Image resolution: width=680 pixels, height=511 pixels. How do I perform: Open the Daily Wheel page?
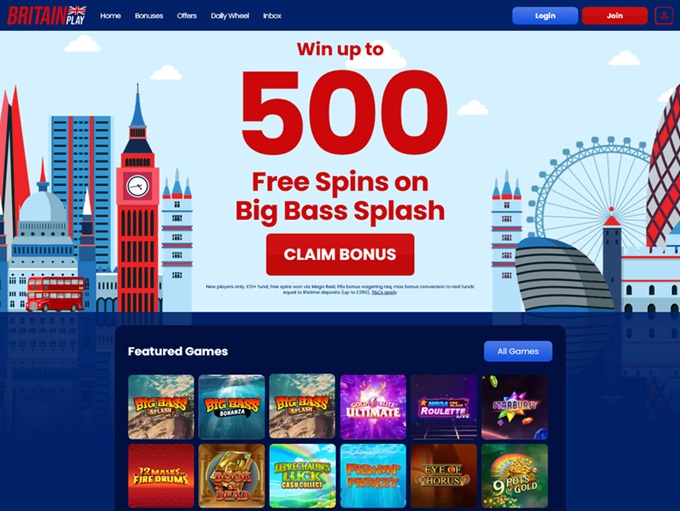230,16
